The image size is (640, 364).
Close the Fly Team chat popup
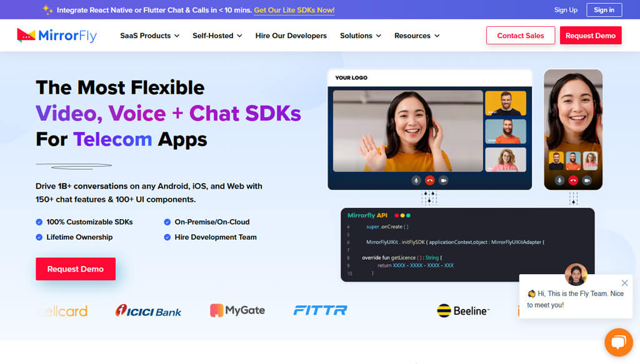pyautogui.click(x=624, y=283)
